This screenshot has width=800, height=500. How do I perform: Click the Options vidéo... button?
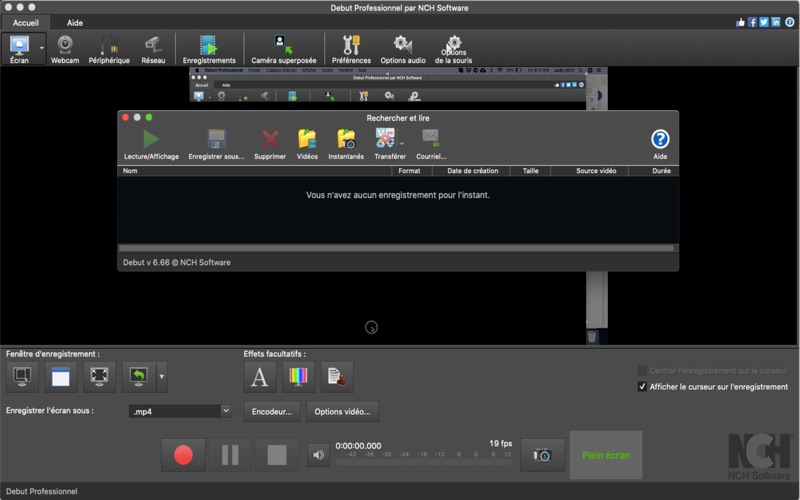pyautogui.click(x=342, y=412)
